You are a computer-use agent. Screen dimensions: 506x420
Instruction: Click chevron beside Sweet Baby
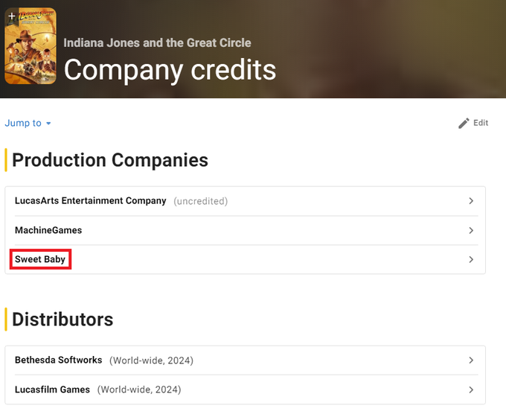click(471, 260)
